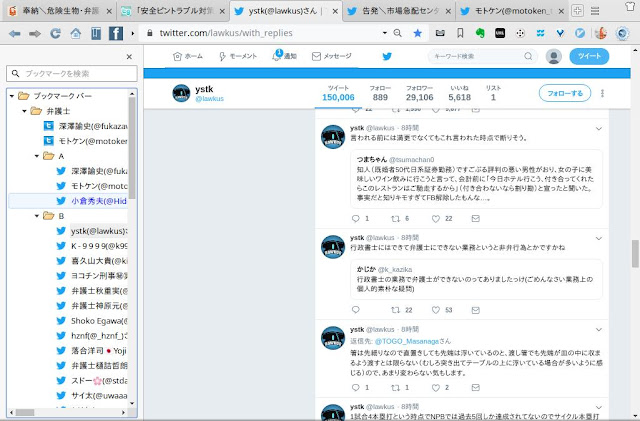Retweet the tweet with 6 retweets

[x=395, y=219]
